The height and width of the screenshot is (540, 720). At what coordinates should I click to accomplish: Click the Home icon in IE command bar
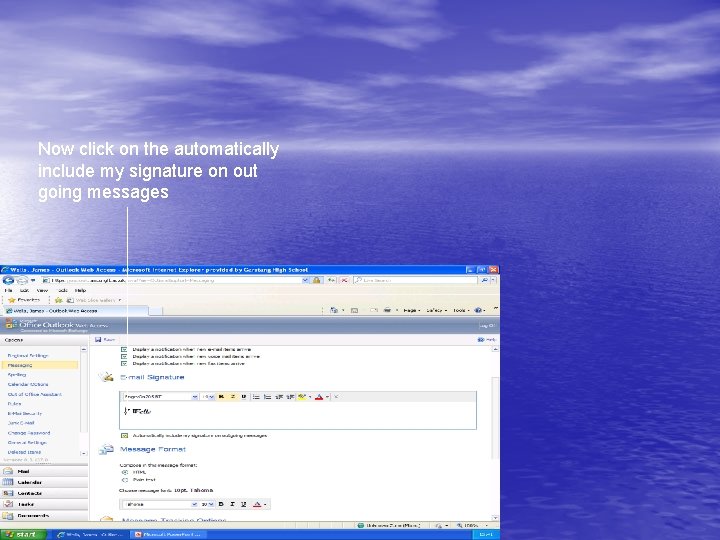coord(334,310)
